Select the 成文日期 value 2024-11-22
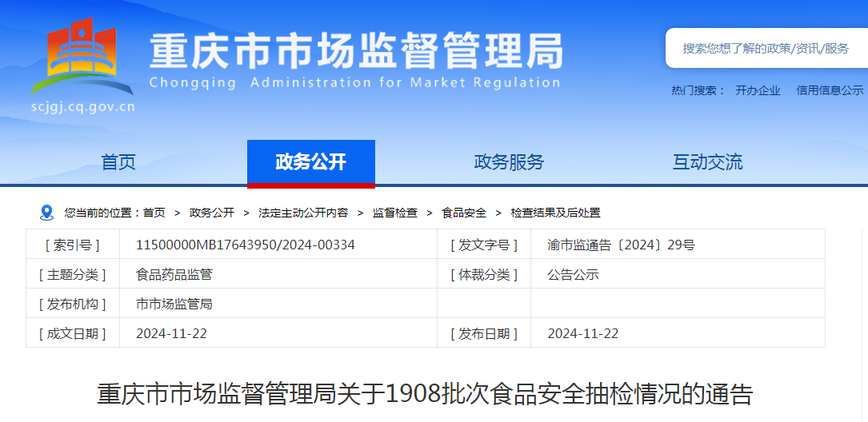This screenshot has height=422, width=868. (x=172, y=333)
